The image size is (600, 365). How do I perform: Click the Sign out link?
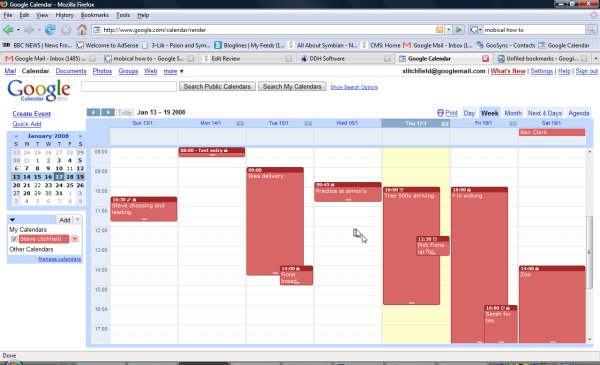point(587,71)
